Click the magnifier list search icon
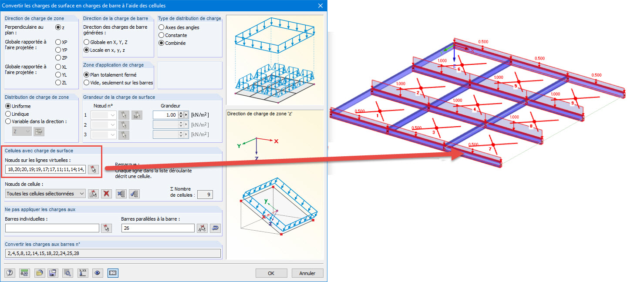The height and width of the screenshot is (282, 644). pos(67,273)
